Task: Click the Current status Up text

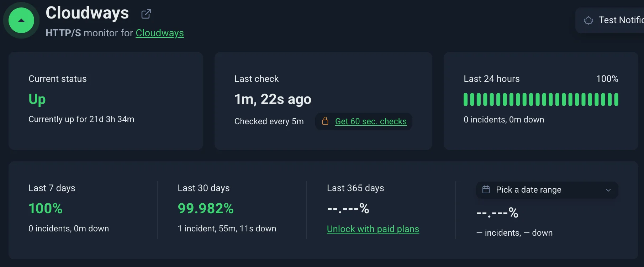Action: point(37,99)
